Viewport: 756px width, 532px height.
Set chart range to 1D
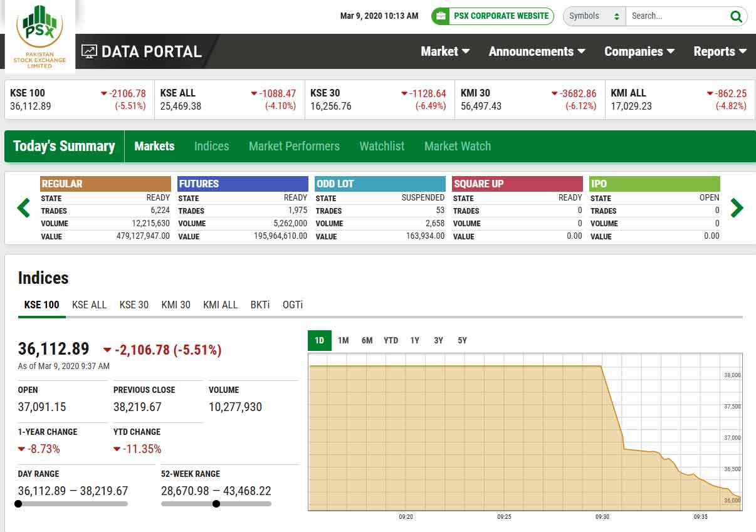319,340
